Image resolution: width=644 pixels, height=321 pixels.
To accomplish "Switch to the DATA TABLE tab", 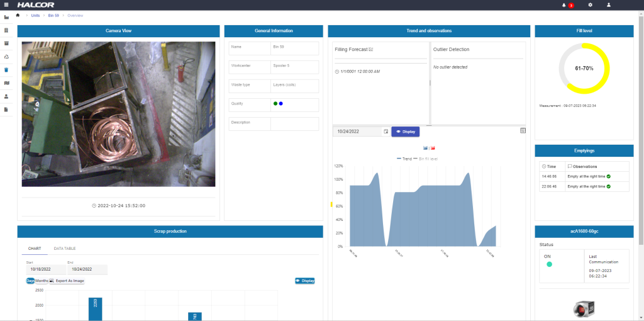I will coord(65,249).
